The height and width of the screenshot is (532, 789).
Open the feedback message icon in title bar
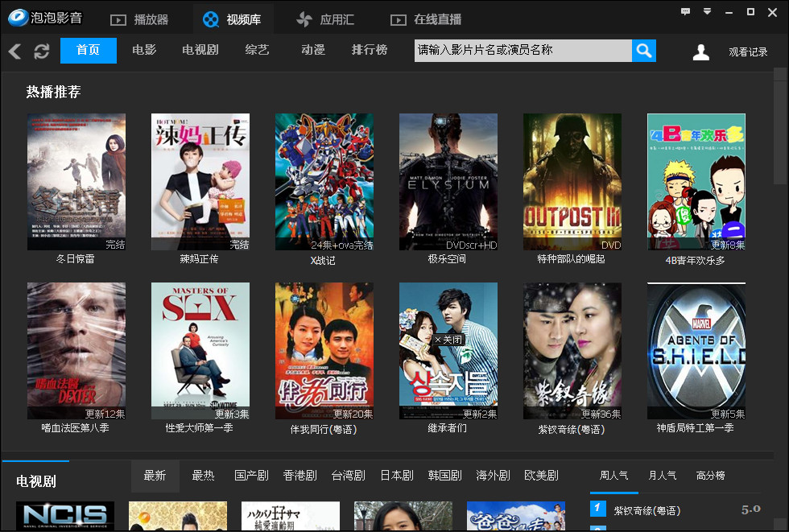(x=685, y=11)
